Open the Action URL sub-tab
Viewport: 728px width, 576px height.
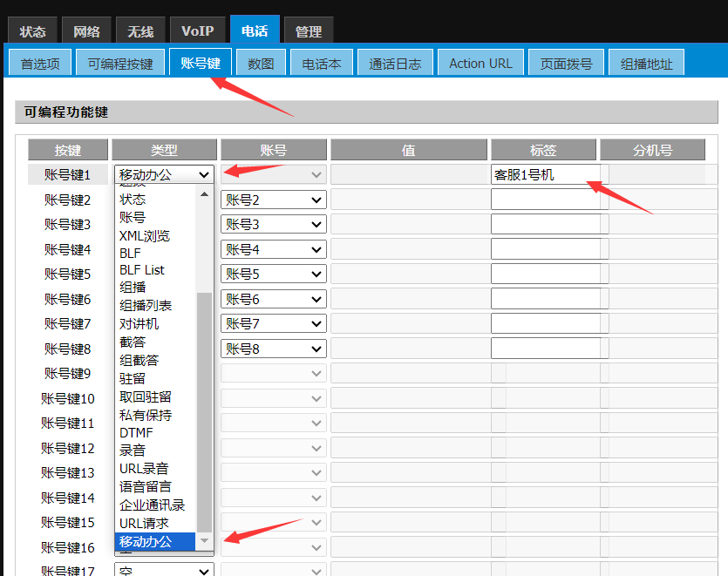tap(480, 64)
